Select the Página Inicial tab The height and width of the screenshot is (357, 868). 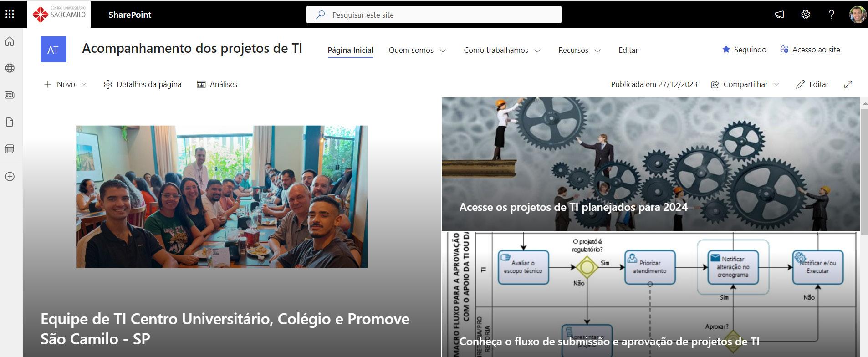pos(350,50)
